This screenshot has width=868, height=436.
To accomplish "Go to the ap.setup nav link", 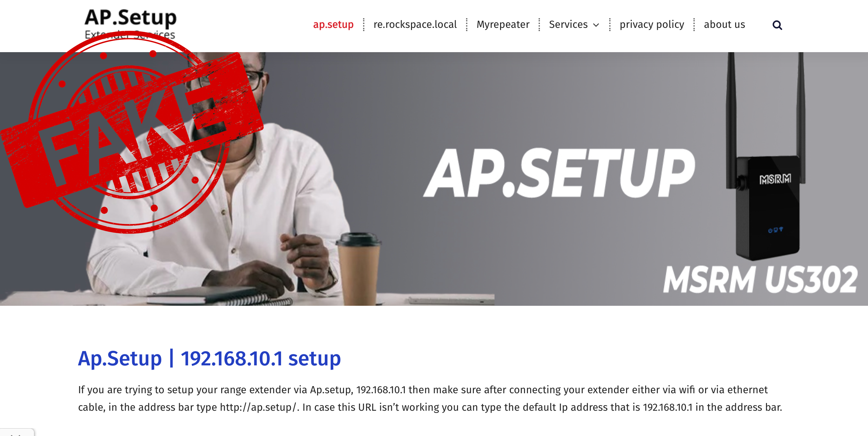I will click(x=333, y=24).
